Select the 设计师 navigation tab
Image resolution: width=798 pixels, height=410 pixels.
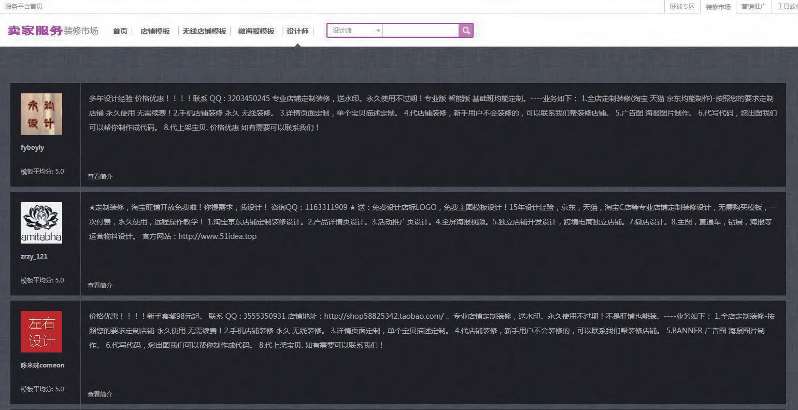pyautogui.click(x=297, y=31)
